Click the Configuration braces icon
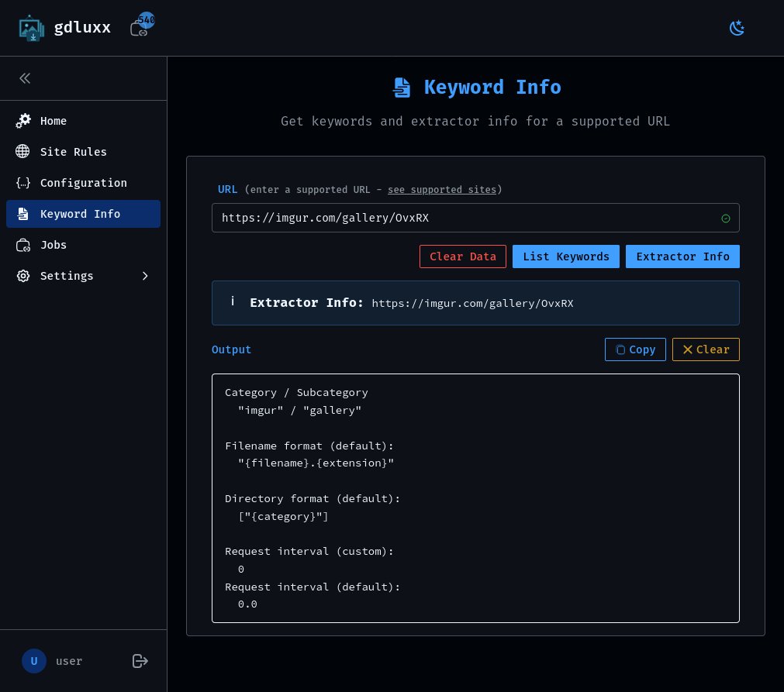Screen dimensions: 784x692 point(23,182)
